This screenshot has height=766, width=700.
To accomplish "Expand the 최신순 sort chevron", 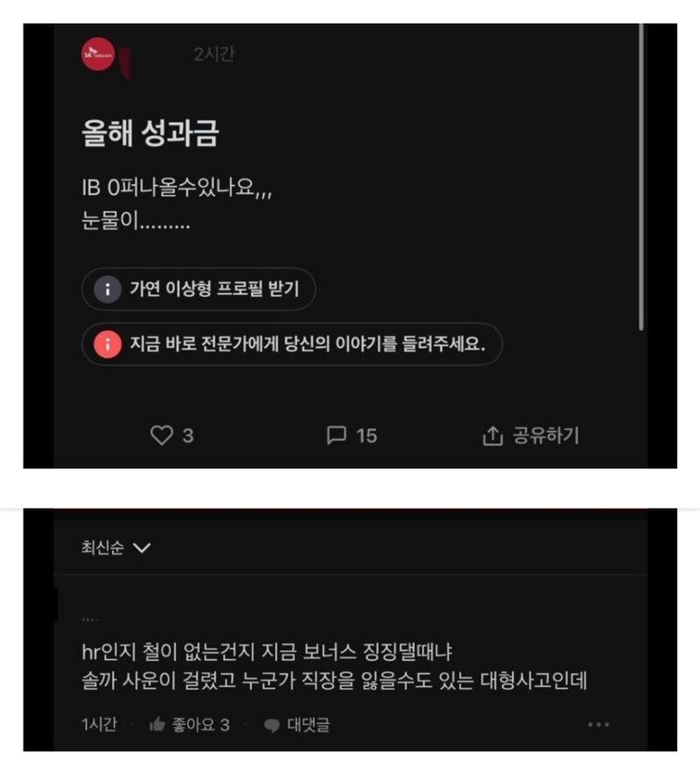I will coord(142,548).
